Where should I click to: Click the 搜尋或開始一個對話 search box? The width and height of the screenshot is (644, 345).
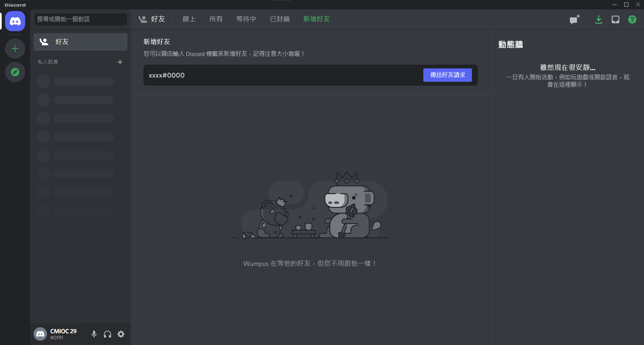(x=80, y=19)
